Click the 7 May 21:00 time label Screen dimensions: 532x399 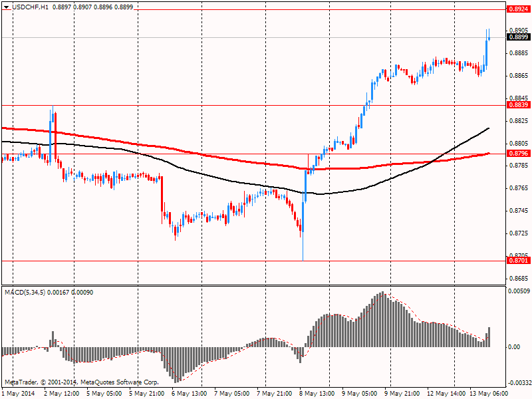(275, 394)
